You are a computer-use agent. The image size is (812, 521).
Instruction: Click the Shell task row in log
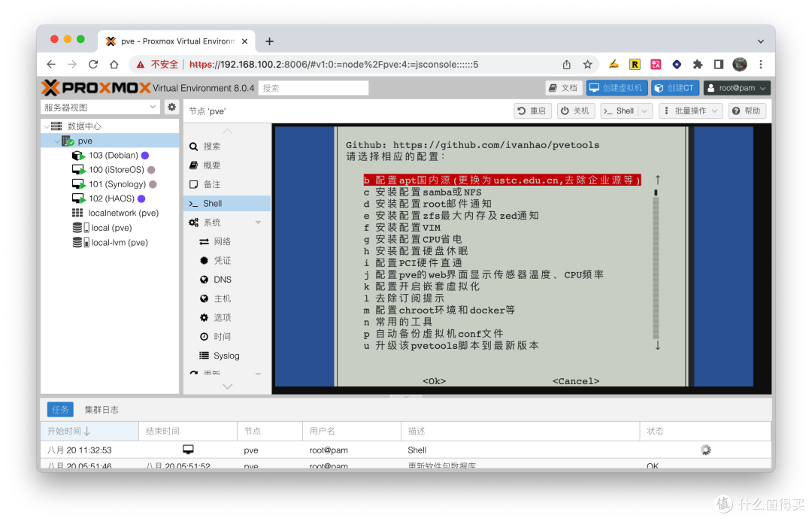coord(405,450)
